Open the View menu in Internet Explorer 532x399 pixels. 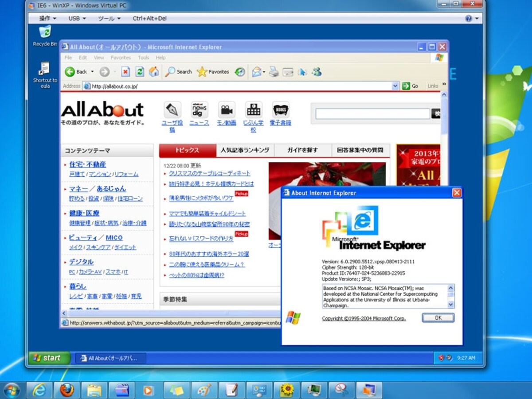(x=99, y=58)
